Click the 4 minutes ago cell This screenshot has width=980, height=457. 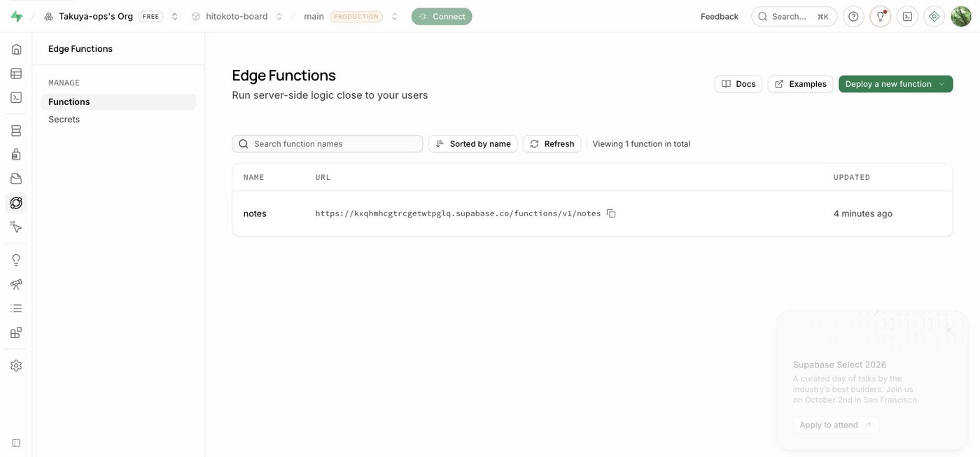pos(863,213)
